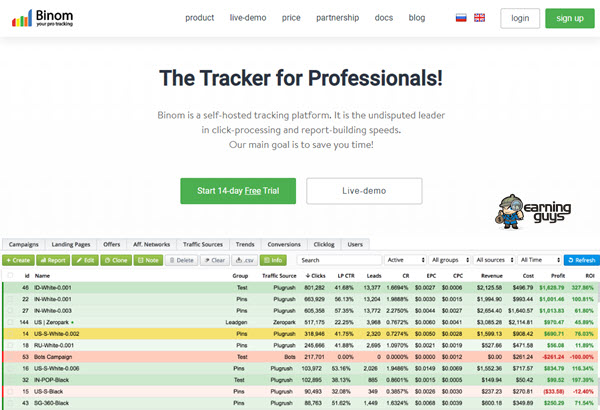Image resolution: width=600 pixels, height=410 pixels.
Task: Click the Binom logo icon
Action: coord(21,18)
